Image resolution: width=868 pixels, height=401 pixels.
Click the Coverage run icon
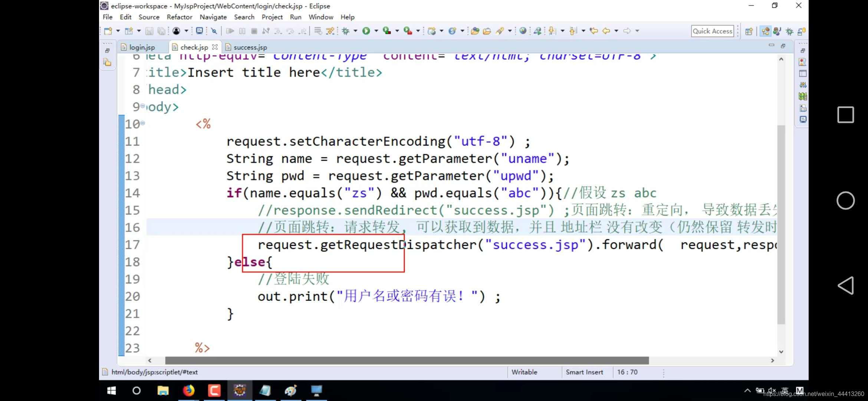387,31
